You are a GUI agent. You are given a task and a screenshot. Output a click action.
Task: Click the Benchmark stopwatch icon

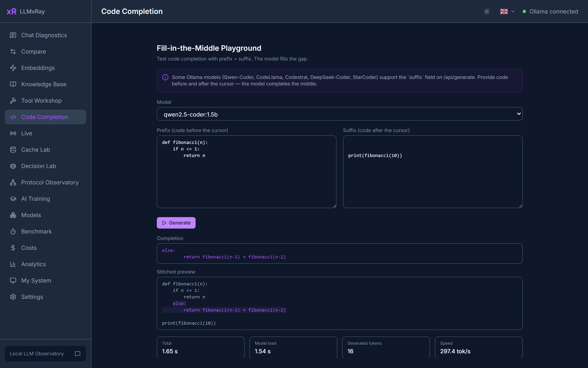13,231
